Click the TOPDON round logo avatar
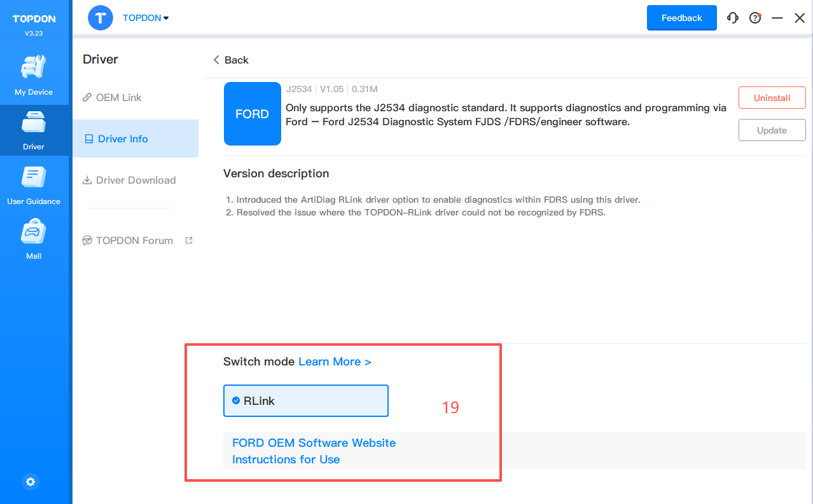Viewport: 813px width, 504px height. [101, 18]
